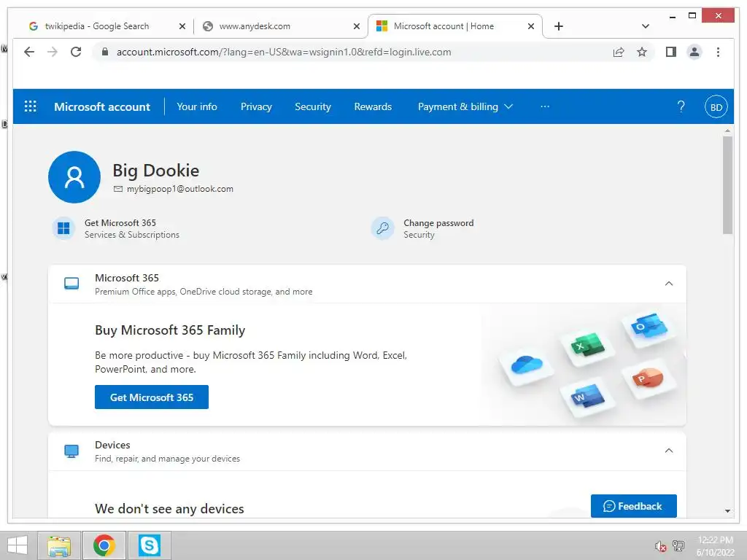Click the network tray icon
Screen dimensions: 747x560
[678, 546]
